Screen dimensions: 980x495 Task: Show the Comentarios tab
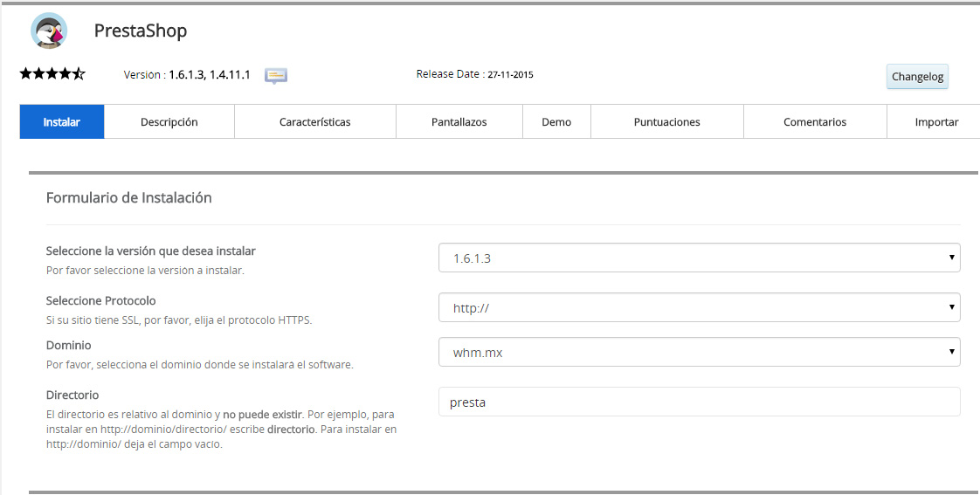tap(814, 122)
